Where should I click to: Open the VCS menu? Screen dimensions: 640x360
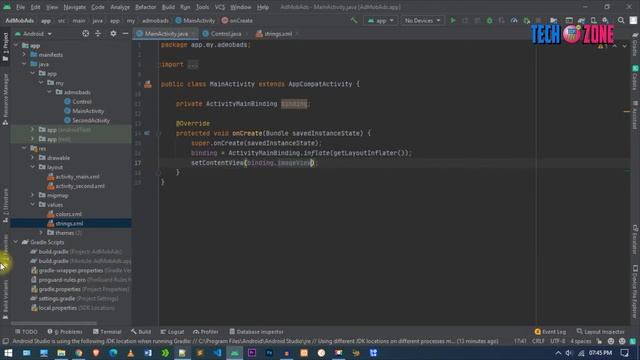click(x=220, y=7)
